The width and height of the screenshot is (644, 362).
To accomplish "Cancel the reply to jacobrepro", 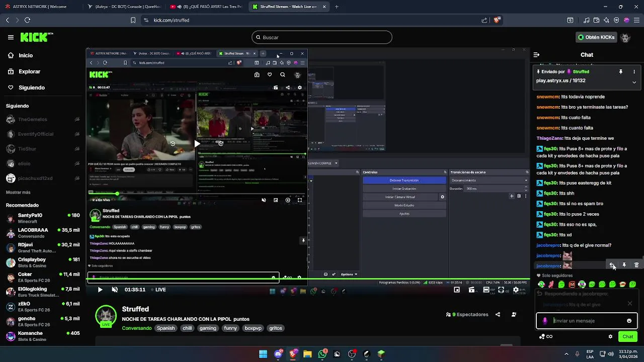I will (629, 303).
